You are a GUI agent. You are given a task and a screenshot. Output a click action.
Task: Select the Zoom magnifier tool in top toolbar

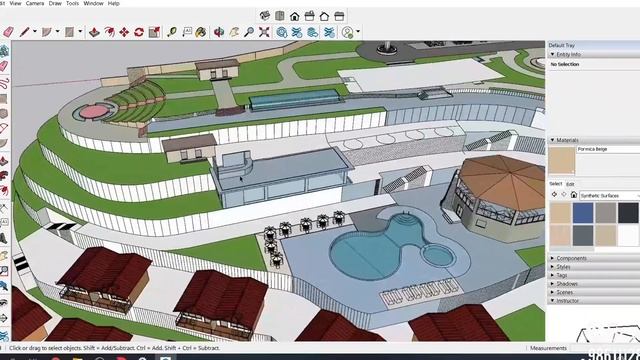[249, 32]
